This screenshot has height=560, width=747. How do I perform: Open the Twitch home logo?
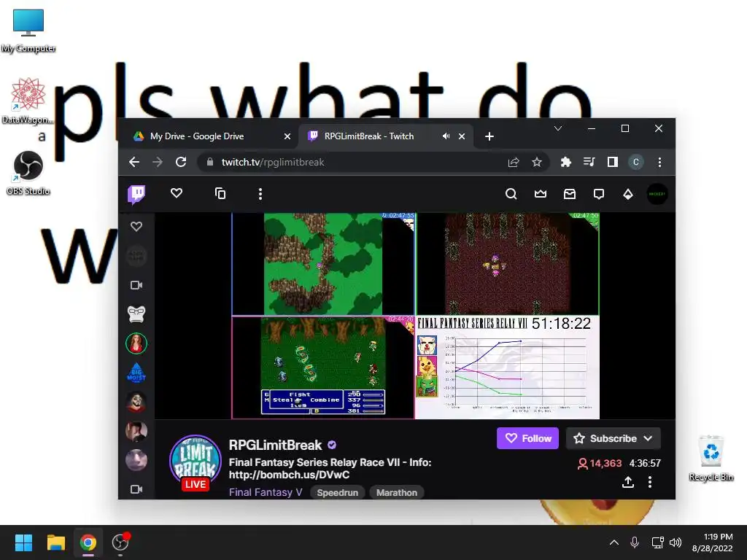(x=136, y=194)
